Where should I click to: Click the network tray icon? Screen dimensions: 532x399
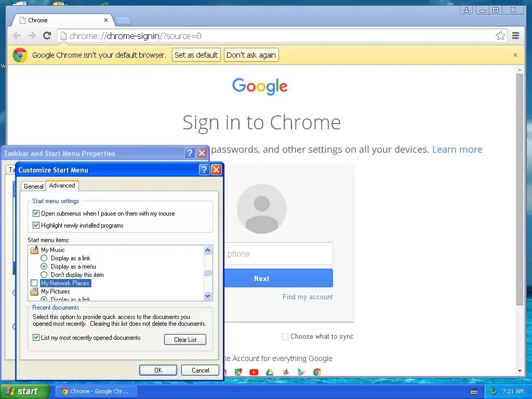pos(494,391)
